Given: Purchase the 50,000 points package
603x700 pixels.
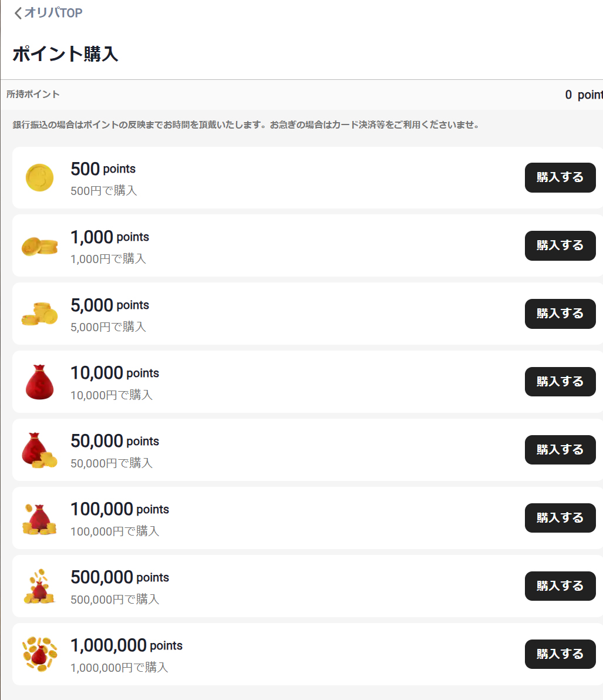Looking at the screenshot, I should tap(560, 450).
